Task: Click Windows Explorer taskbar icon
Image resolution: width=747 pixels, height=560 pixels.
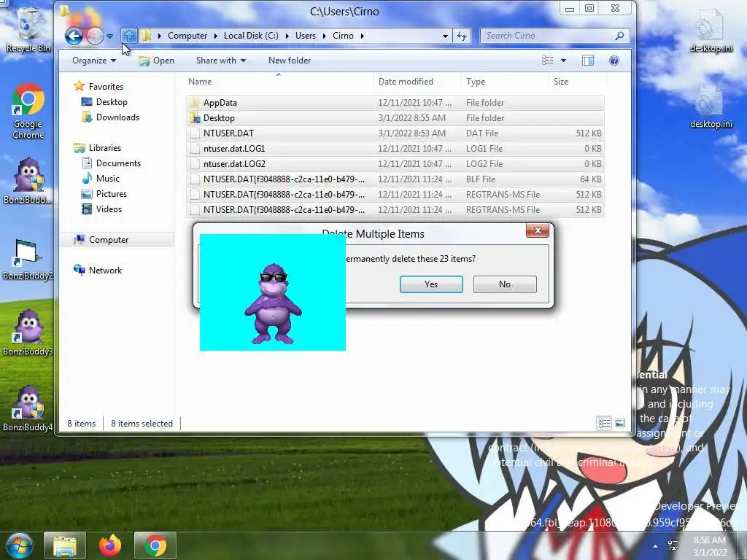Action: coord(65,545)
